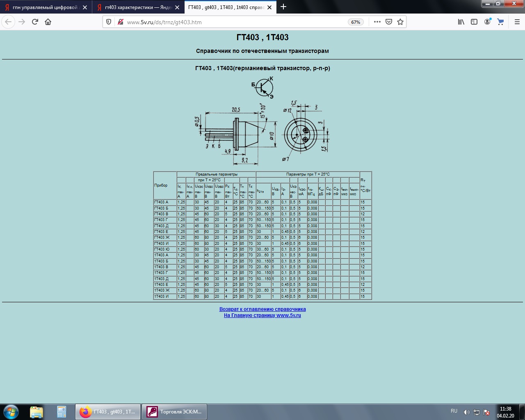525x420 pixels.
Task: Open the Firefox account icon
Action: (x=487, y=22)
